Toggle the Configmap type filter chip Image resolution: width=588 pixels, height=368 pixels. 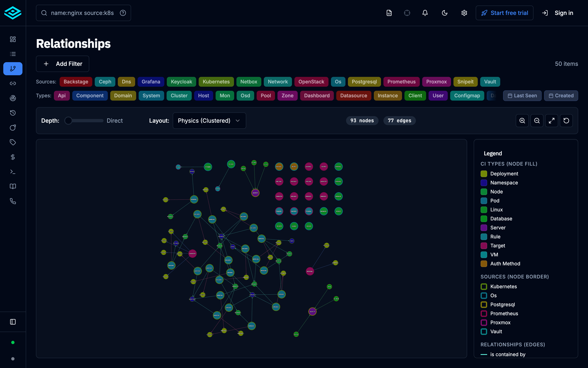467,96
